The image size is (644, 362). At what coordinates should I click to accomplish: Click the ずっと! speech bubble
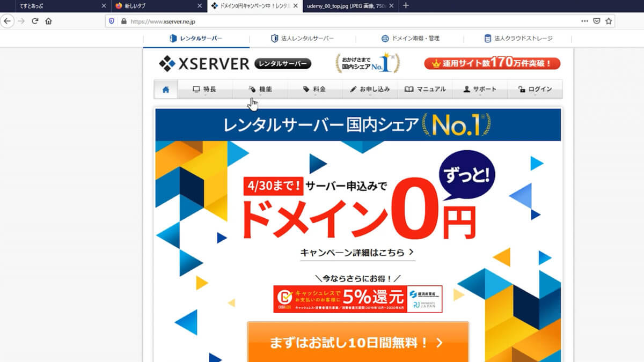pyautogui.click(x=466, y=174)
